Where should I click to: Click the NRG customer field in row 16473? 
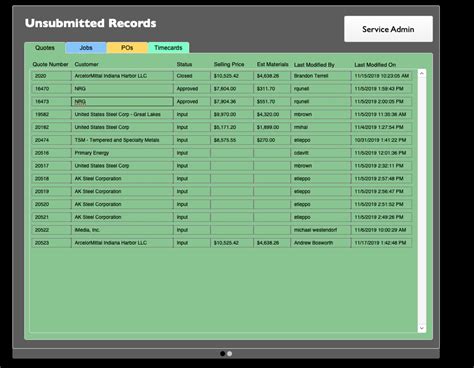pos(122,102)
